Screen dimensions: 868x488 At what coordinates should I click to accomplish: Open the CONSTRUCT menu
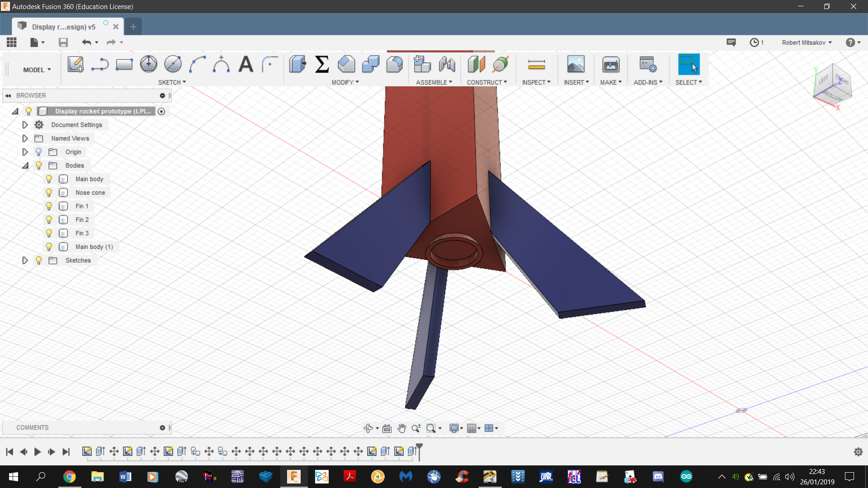[487, 82]
